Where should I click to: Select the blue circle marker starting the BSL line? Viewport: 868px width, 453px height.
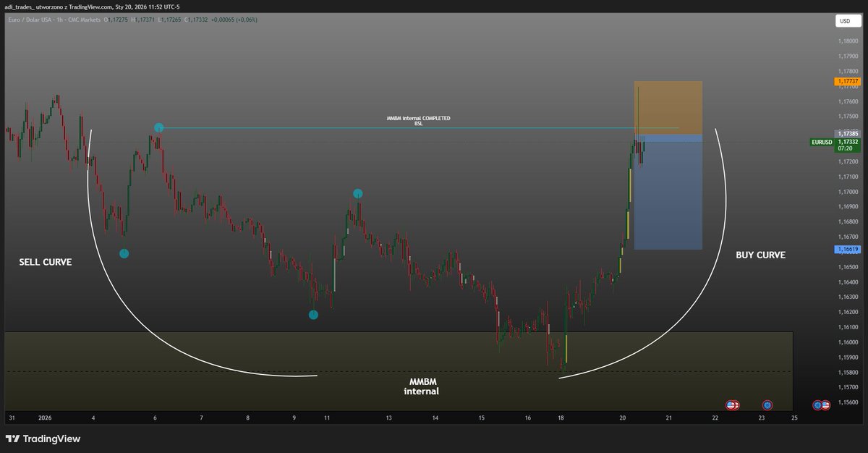pyautogui.click(x=159, y=128)
